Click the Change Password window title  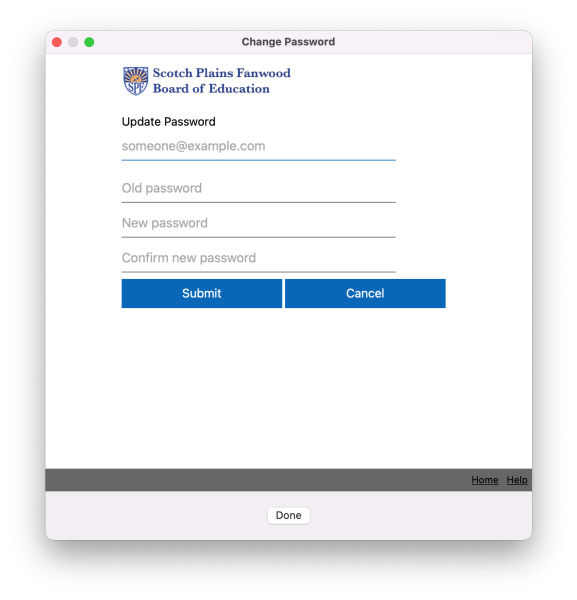tap(288, 42)
